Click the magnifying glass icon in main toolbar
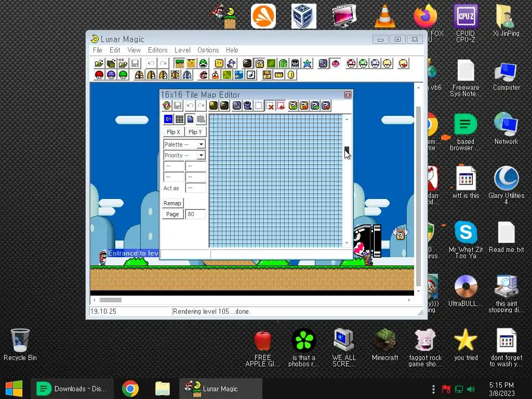 point(323,63)
